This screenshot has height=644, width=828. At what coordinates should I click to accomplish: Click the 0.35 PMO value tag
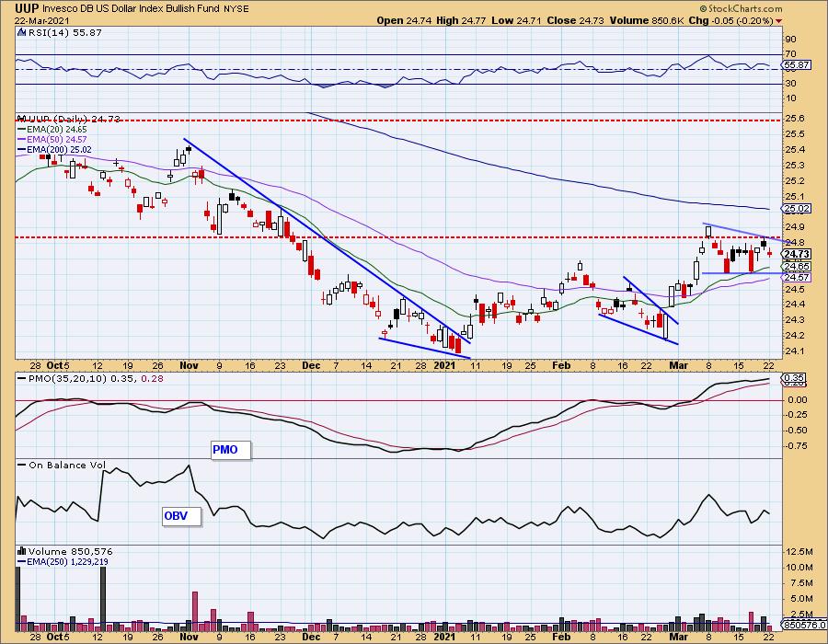pos(794,378)
